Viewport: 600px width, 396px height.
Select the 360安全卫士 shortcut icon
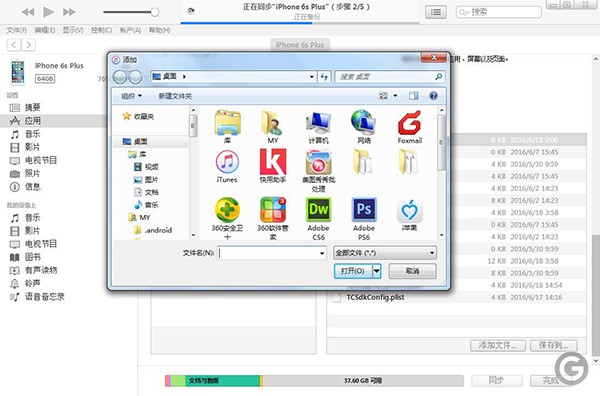pos(227,210)
